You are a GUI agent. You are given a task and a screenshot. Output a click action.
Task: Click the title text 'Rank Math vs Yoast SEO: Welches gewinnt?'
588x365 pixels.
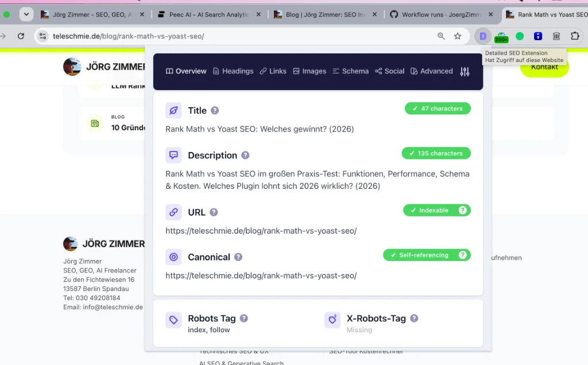246,129
